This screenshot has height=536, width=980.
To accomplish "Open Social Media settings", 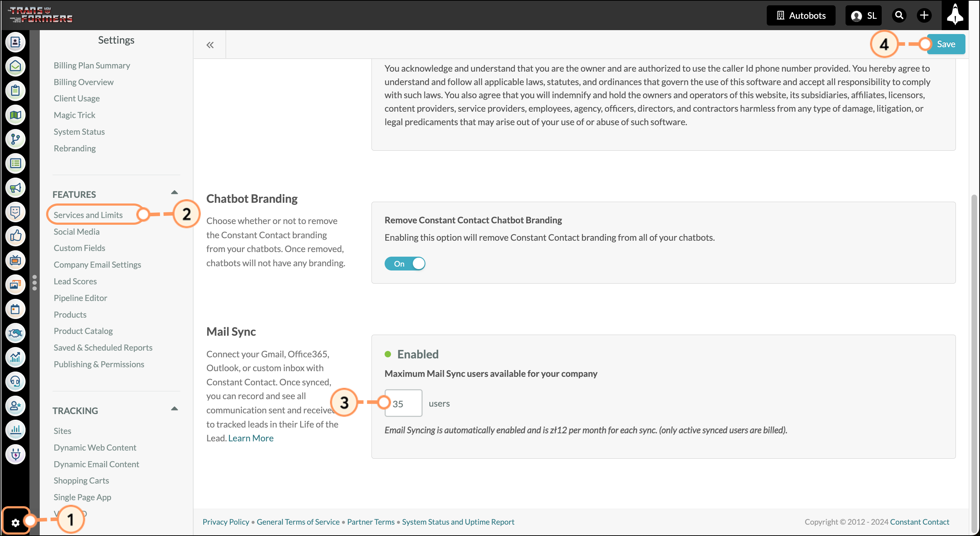I will coord(77,232).
